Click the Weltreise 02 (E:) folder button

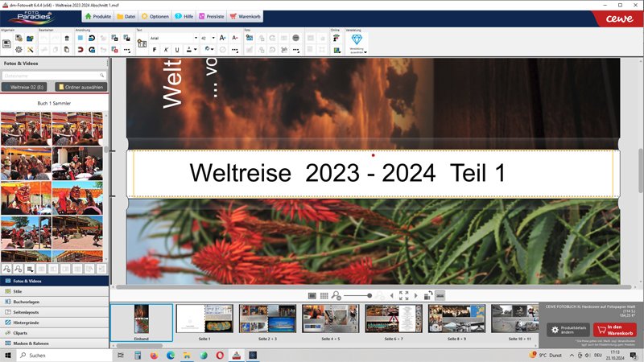point(24,87)
